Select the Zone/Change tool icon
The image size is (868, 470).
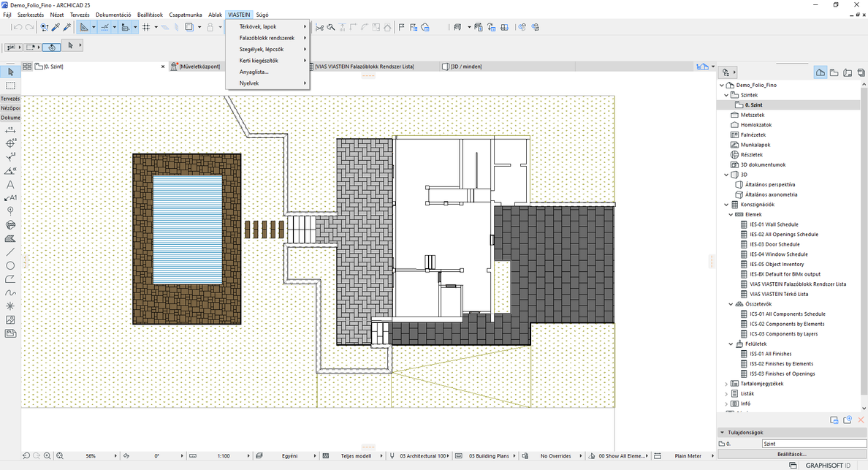tap(10, 224)
